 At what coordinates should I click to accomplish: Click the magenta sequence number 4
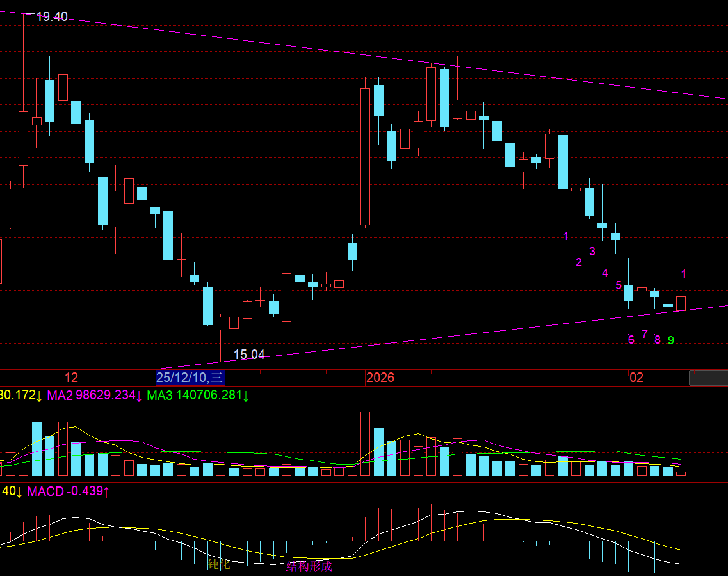point(605,273)
